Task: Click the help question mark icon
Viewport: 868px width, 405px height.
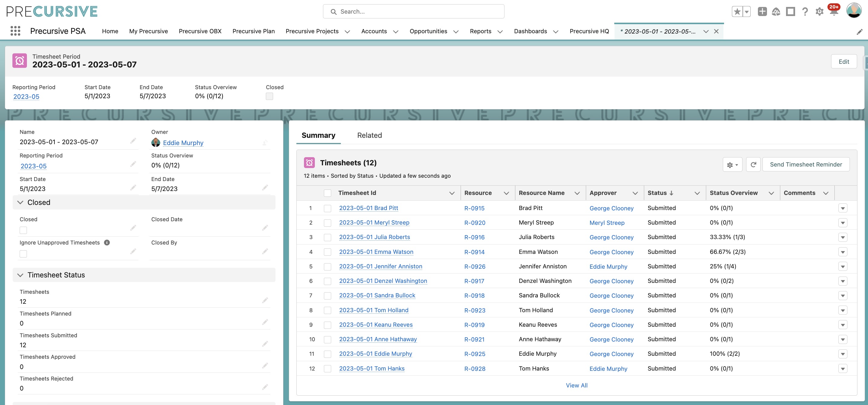Action: tap(805, 11)
